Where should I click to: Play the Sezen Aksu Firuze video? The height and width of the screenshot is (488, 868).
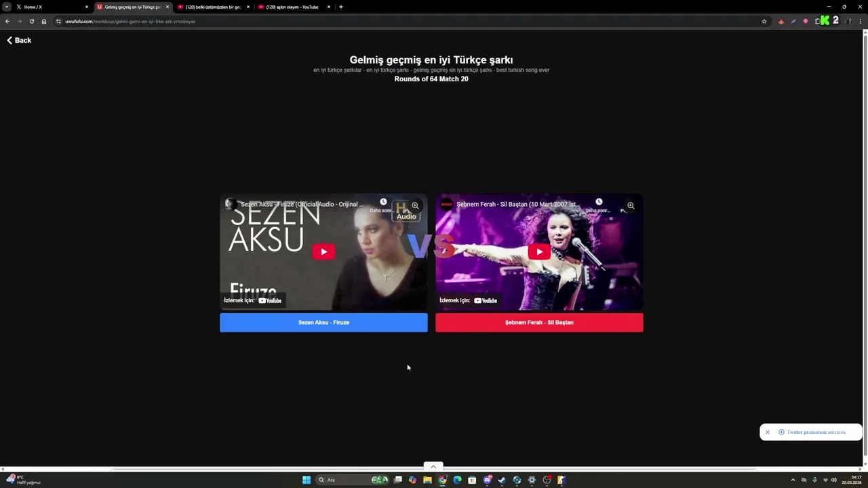[x=323, y=252]
